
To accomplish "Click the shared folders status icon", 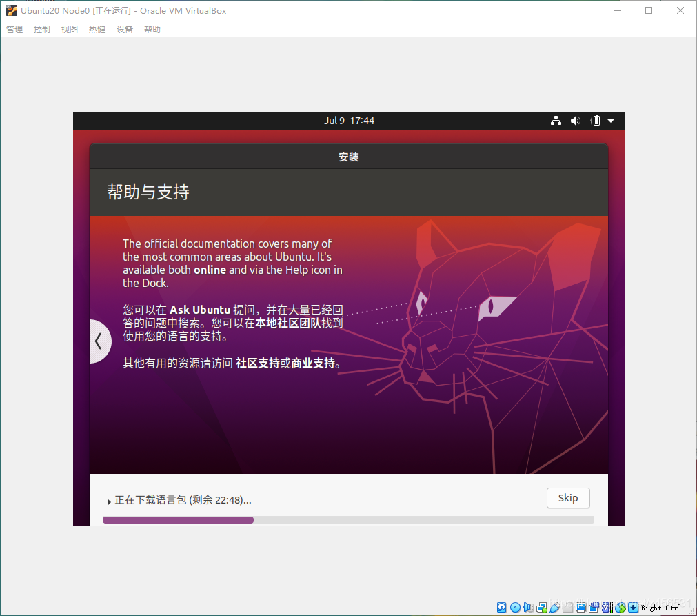I will (x=567, y=608).
